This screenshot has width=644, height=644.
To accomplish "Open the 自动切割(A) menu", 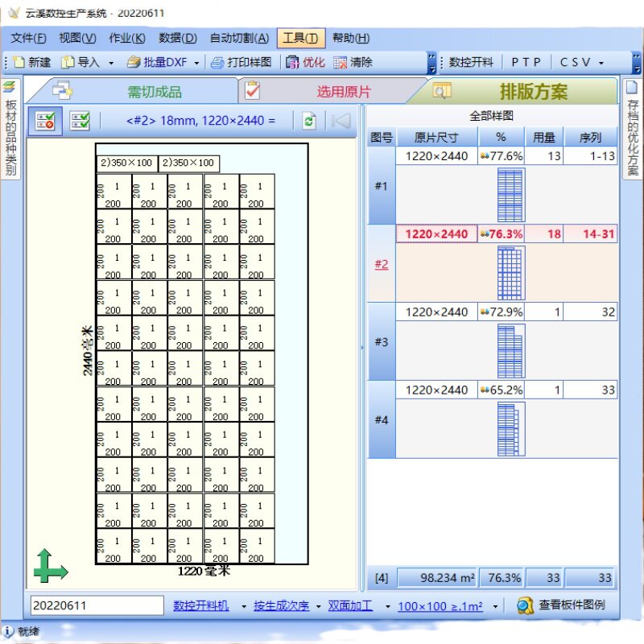I will (x=239, y=38).
